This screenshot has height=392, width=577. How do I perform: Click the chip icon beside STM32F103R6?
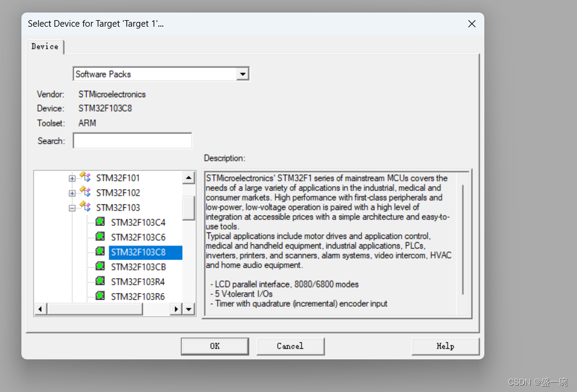tap(100, 296)
